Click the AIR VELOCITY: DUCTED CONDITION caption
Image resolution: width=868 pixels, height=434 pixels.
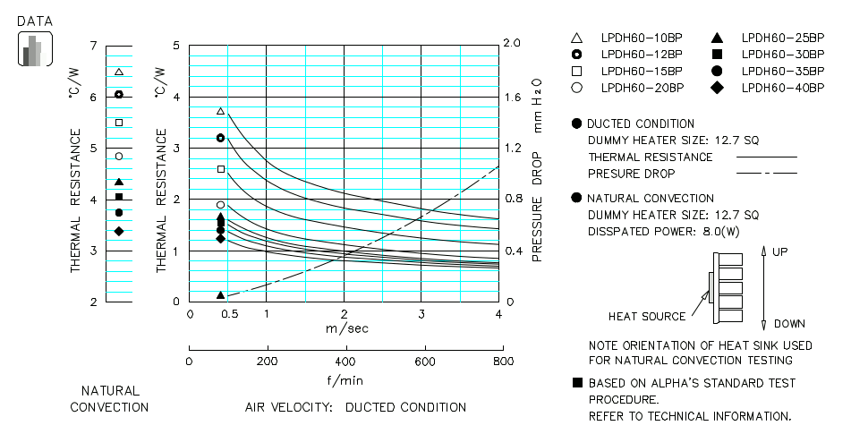point(355,408)
